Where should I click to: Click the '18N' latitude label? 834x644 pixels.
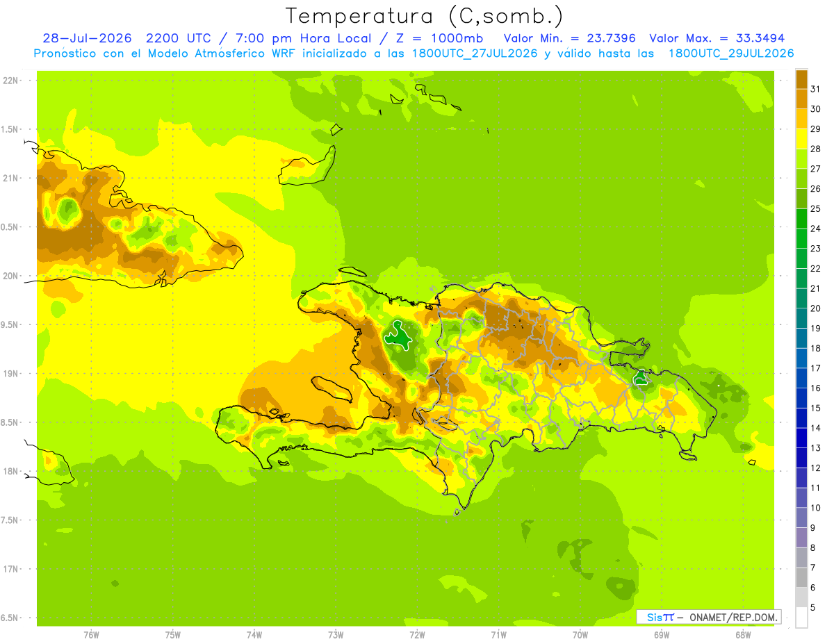pyautogui.click(x=10, y=471)
